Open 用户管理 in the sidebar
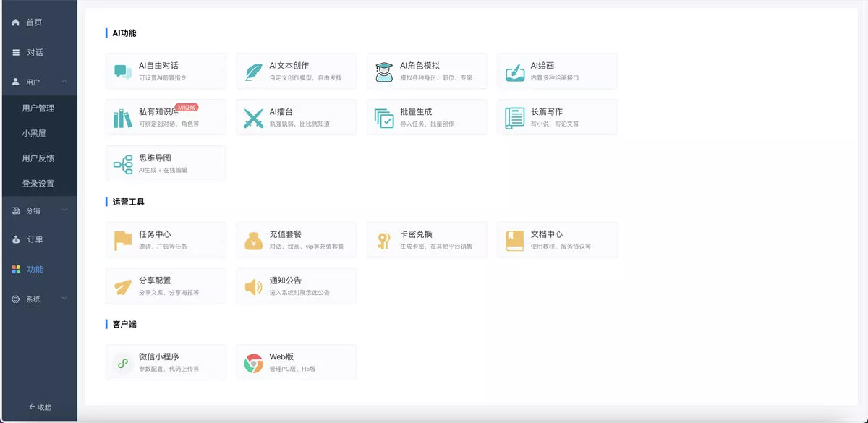 coord(38,108)
